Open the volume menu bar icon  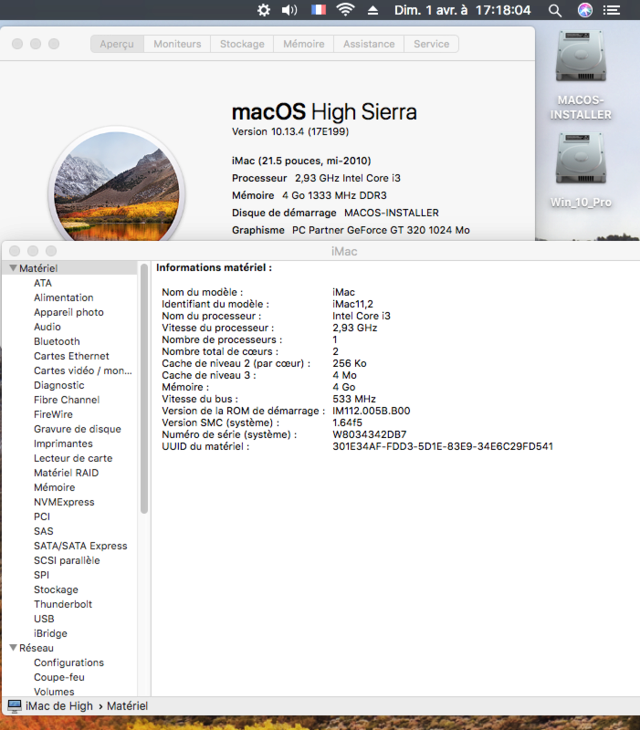(289, 10)
